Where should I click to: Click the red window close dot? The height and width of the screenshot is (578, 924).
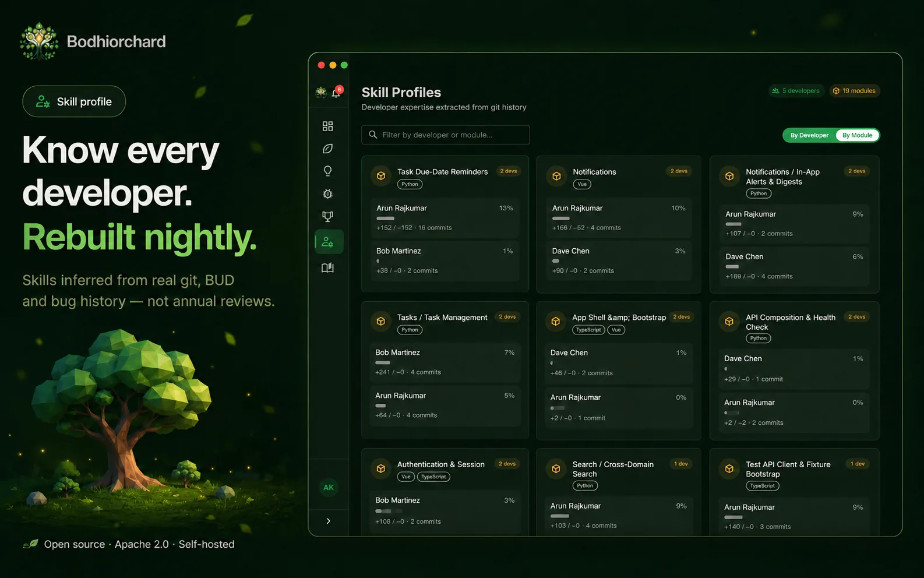coord(321,65)
